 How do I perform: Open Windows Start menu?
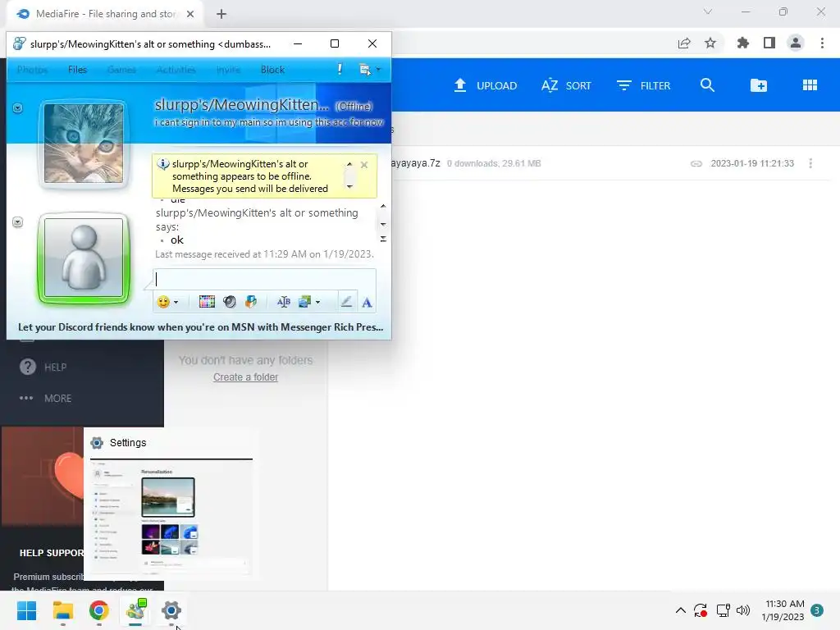click(x=27, y=610)
